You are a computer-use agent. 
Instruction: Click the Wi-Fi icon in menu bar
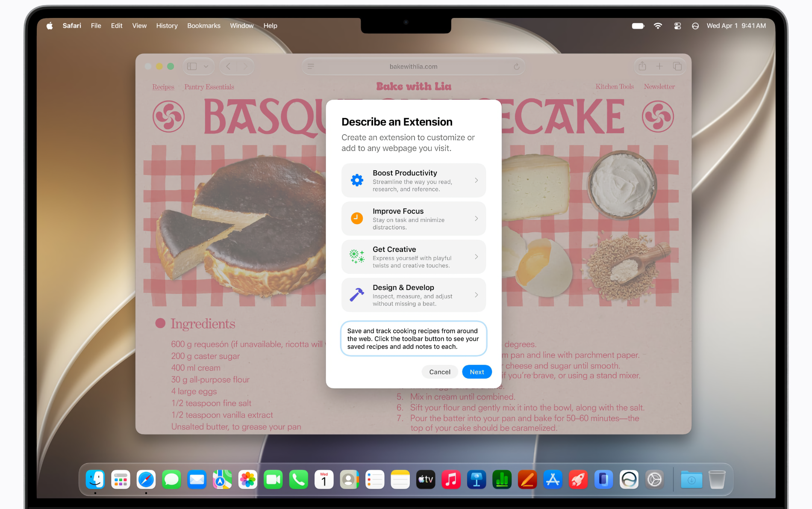click(x=658, y=26)
